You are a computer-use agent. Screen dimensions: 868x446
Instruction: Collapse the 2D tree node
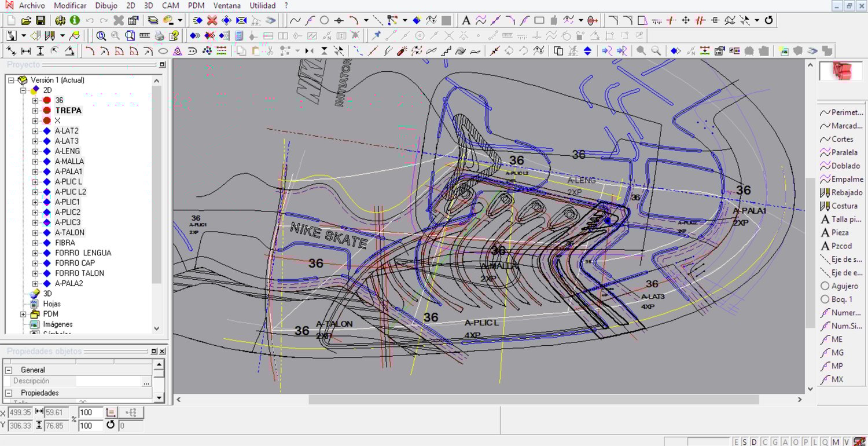(x=24, y=90)
